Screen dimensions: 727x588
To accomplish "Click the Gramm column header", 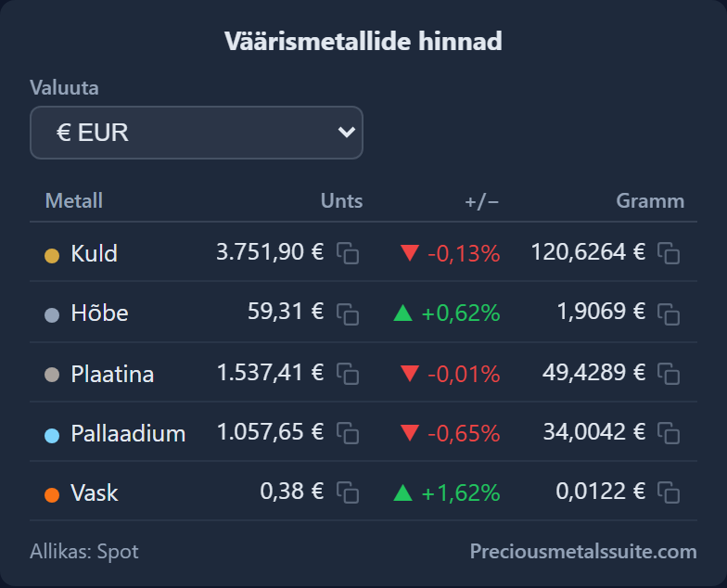I will (650, 200).
